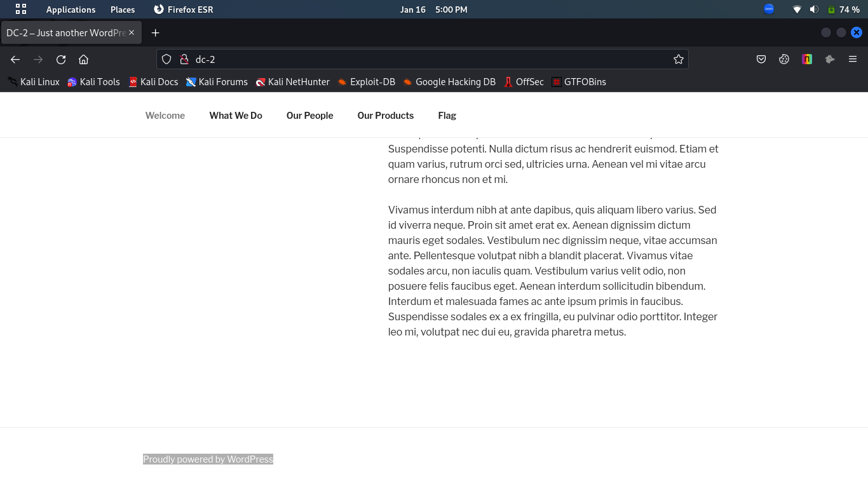Go to the Firefox home page
This screenshot has height=488, width=868.
(x=83, y=59)
